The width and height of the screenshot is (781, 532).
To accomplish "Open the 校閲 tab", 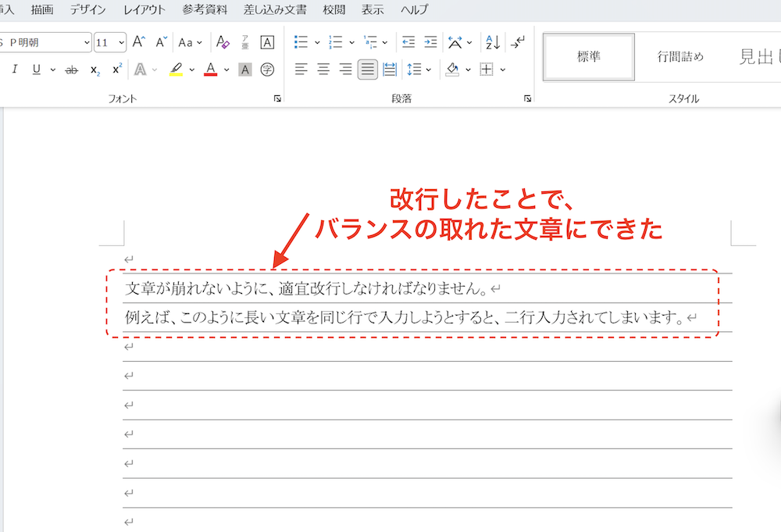I will pyautogui.click(x=333, y=9).
